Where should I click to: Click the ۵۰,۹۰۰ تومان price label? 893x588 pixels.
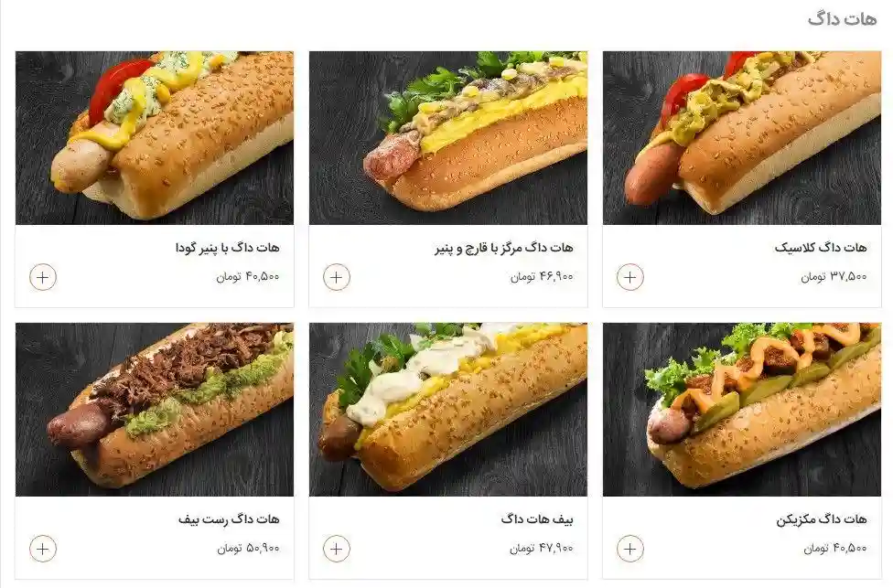pos(248,548)
